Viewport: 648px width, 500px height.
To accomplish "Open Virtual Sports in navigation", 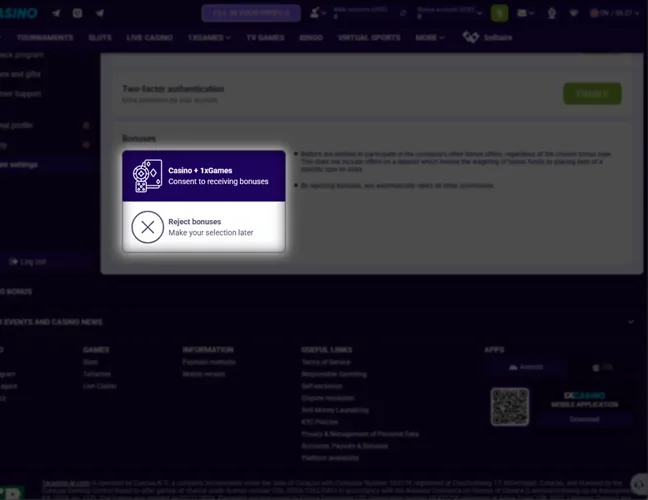I will tap(369, 38).
